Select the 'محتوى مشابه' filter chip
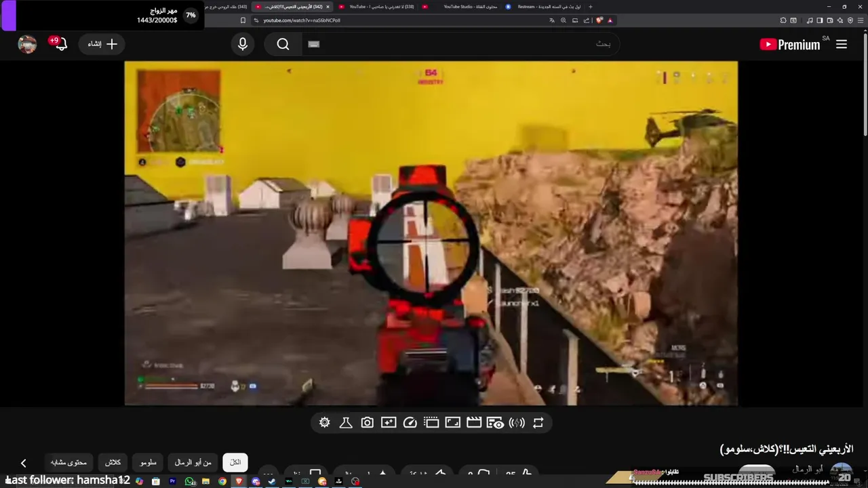The width and height of the screenshot is (868, 488). pos(68,462)
